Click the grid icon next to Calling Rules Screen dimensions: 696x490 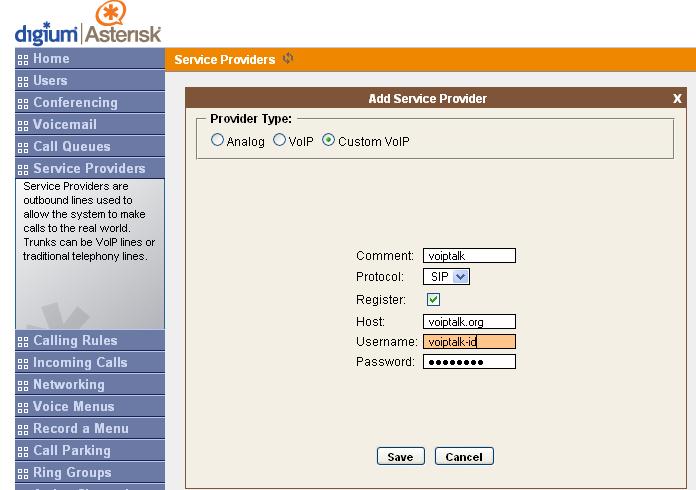click(23, 342)
